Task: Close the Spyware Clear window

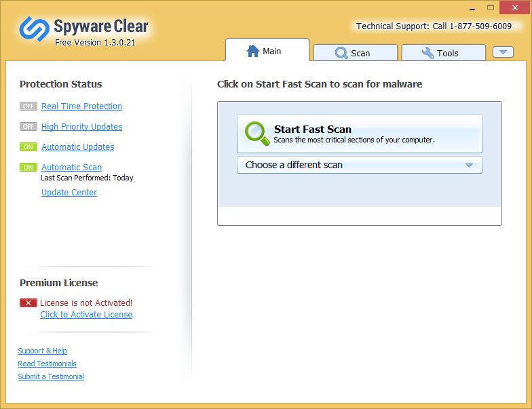Action: tap(514, 8)
